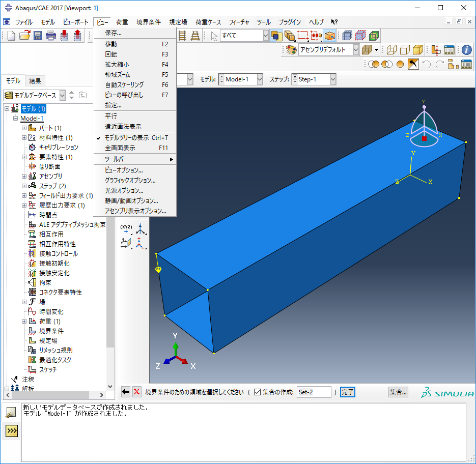
Task: Collapse the Model-1 tree node
Action: coord(15,119)
